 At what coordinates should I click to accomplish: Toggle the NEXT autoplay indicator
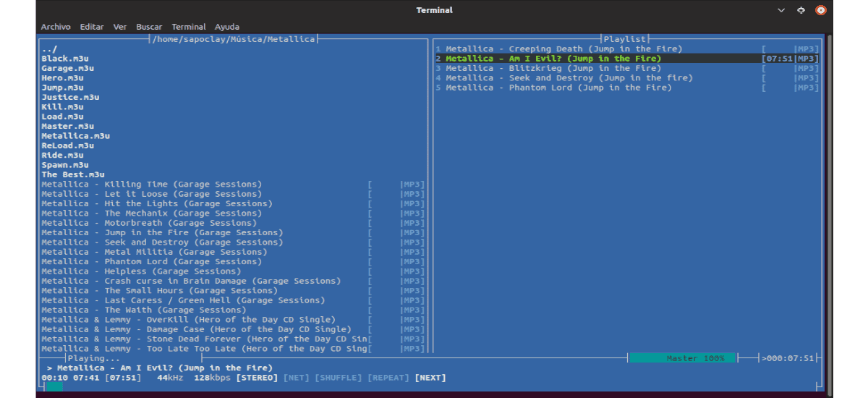point(430,378)
